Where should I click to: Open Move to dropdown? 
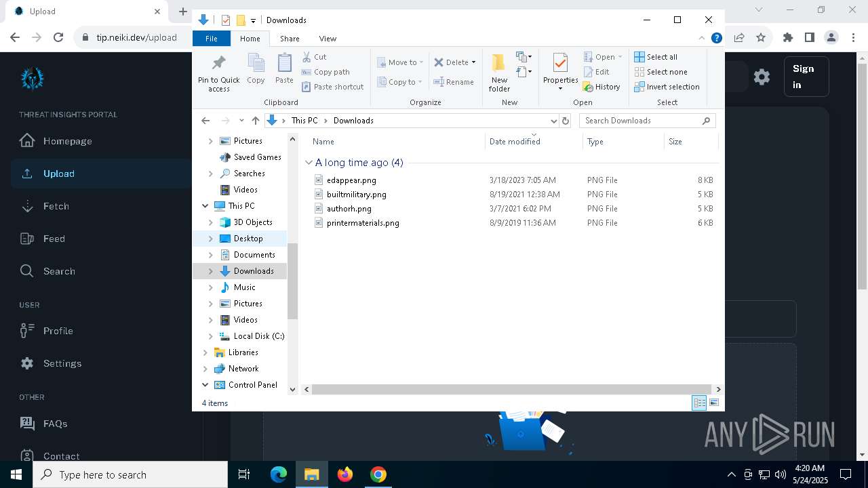pyautogui.click(x=400, y=62)
